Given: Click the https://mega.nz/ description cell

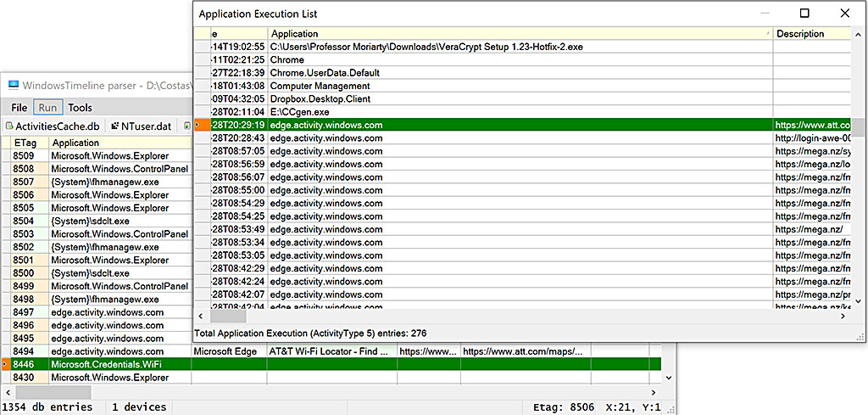Looking at the screenshot, I should 812,229.
